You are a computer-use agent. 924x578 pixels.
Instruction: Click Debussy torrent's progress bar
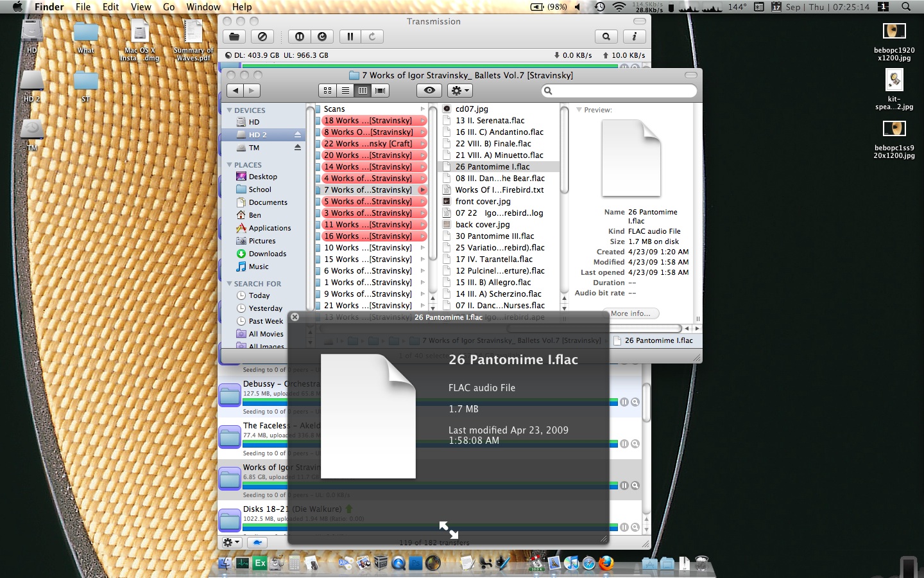[430, 402]
